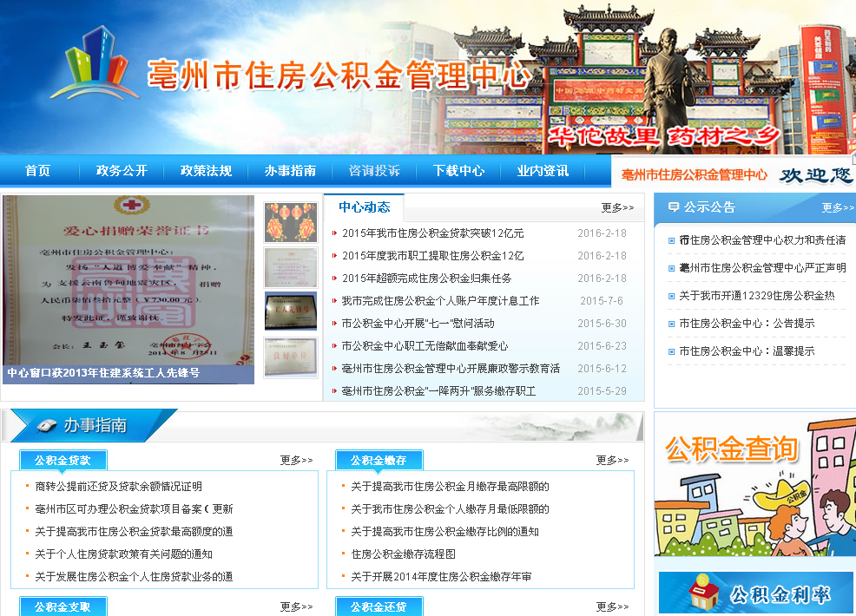Open 关于个人住房贷款政策有关问题的通知

pyautogui.click(x=124, y=554)
